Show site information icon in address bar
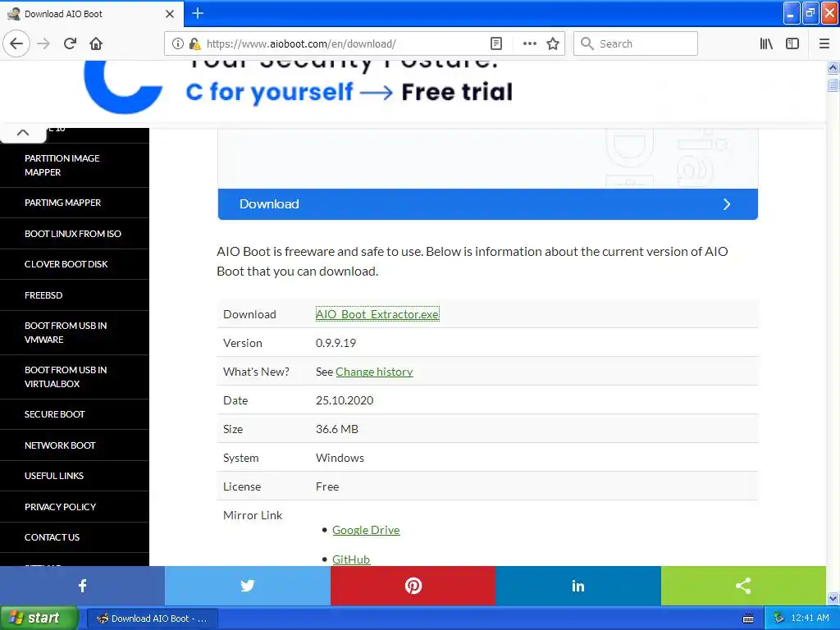This screenshot has width=840, height=630. (178, 43)
